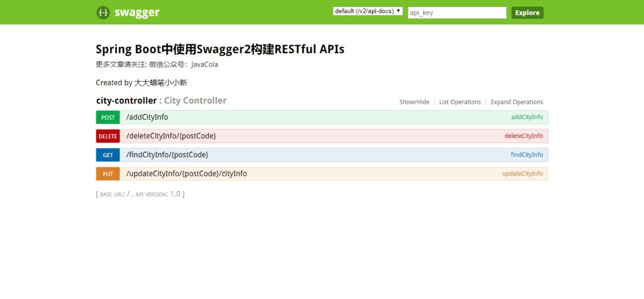This screenshot has width=644, height=299.
Task: Click the POST method badge
Action: [108, 117]
